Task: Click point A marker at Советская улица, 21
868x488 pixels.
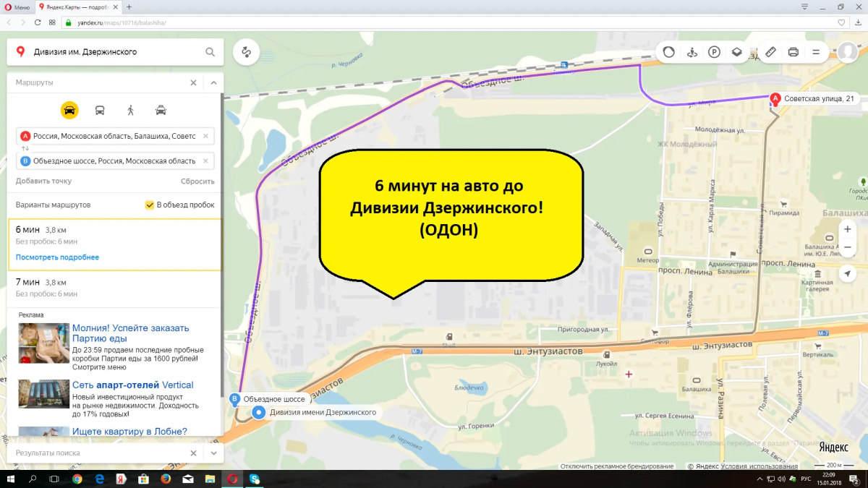Action: tap(775, 99)
